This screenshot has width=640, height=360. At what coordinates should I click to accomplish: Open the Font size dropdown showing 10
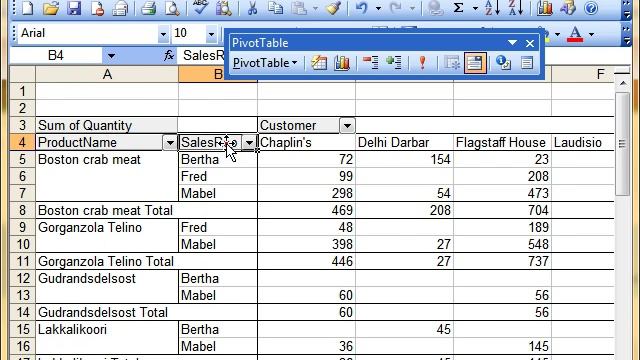pyautogui.click(x=211, y=33)
